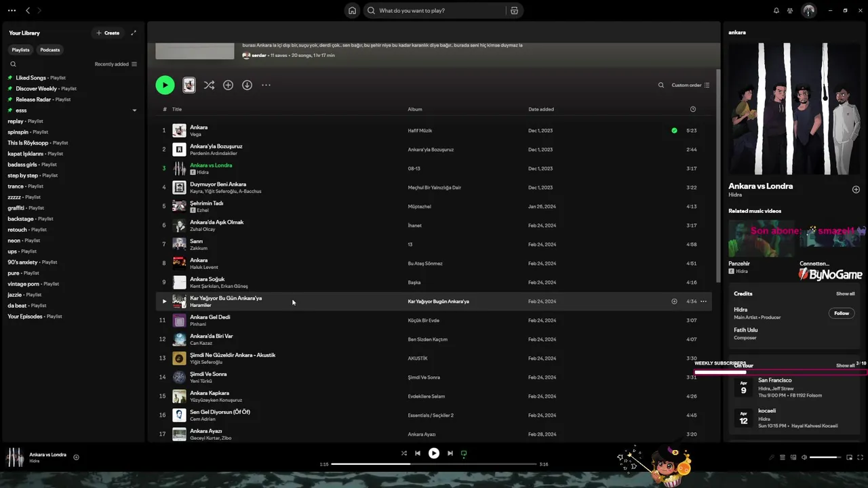The image size is (868, 488).
Task: Download the playlist
Action: coord(247,85)
